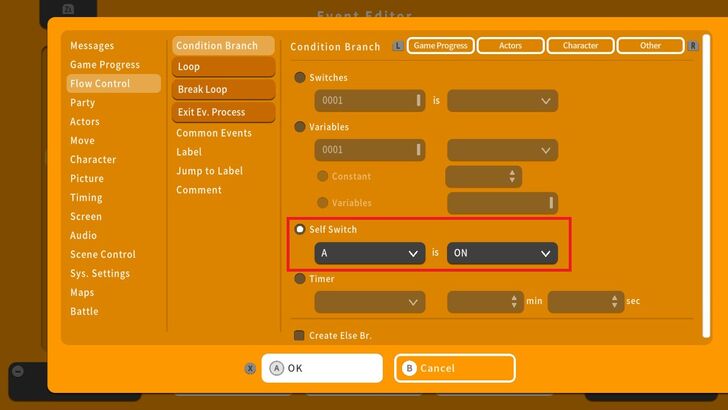Click the Variables number field 0001
This screenshot has width=728, height=410.
point(370,150)
